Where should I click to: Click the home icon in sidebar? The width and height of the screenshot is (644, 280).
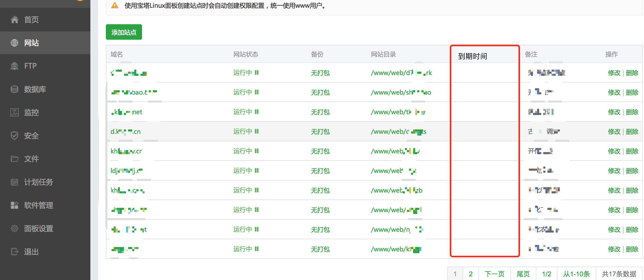click(14, 20)
